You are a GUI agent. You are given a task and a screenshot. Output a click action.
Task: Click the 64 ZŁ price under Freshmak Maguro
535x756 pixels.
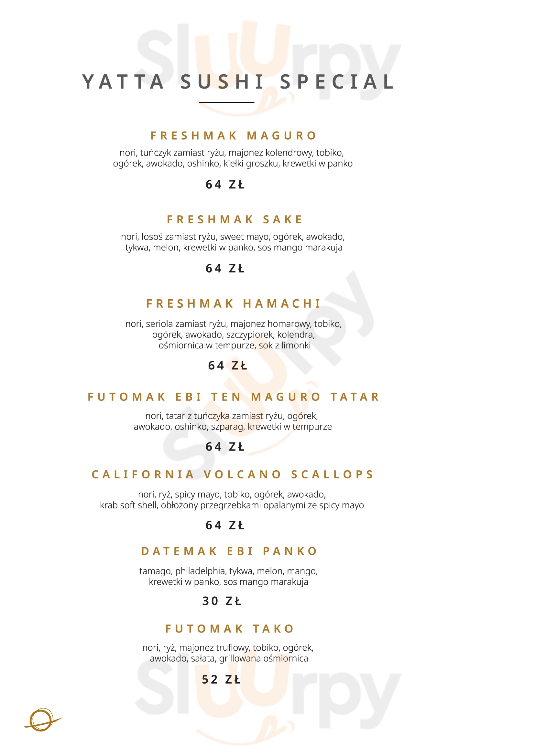coord(225,185)
